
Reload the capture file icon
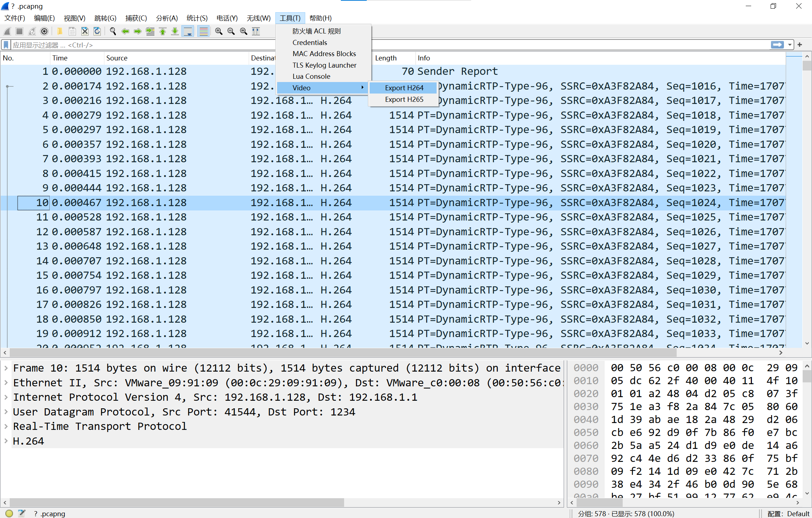[x=97, y=31]
